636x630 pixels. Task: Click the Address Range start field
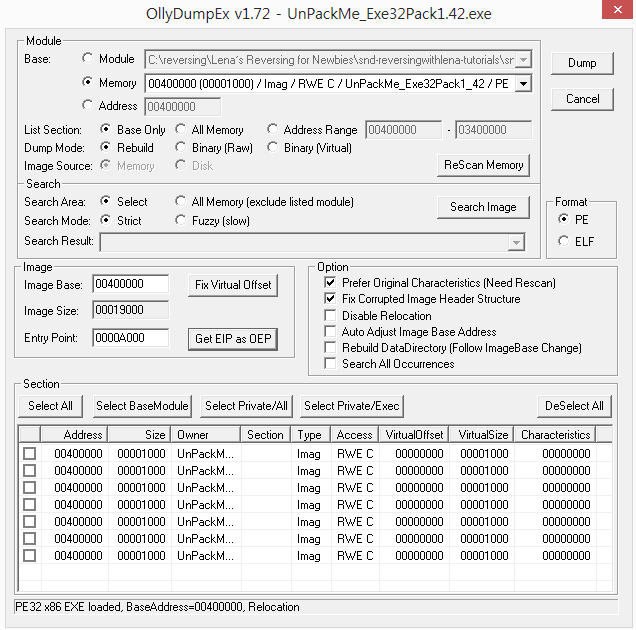click(403, 130)
